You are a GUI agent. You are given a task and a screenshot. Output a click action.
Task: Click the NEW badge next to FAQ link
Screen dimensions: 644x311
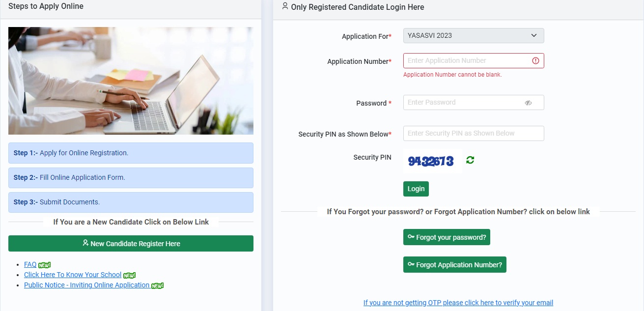(44, 264)
